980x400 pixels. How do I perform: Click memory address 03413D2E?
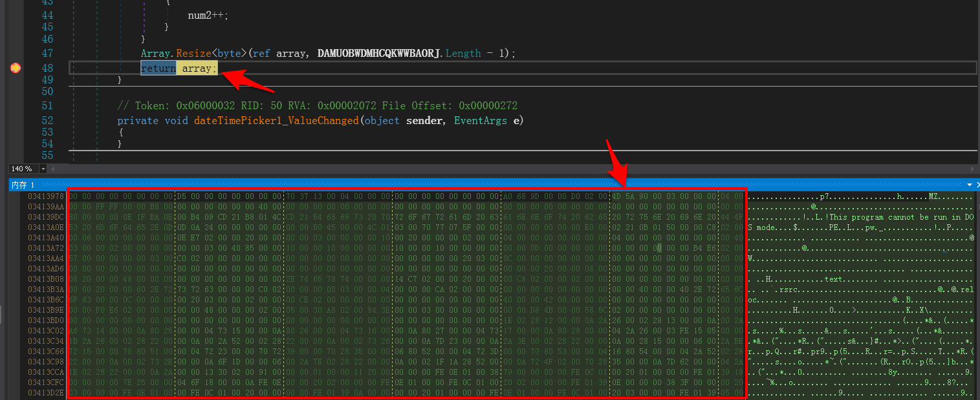click(46, 393)
